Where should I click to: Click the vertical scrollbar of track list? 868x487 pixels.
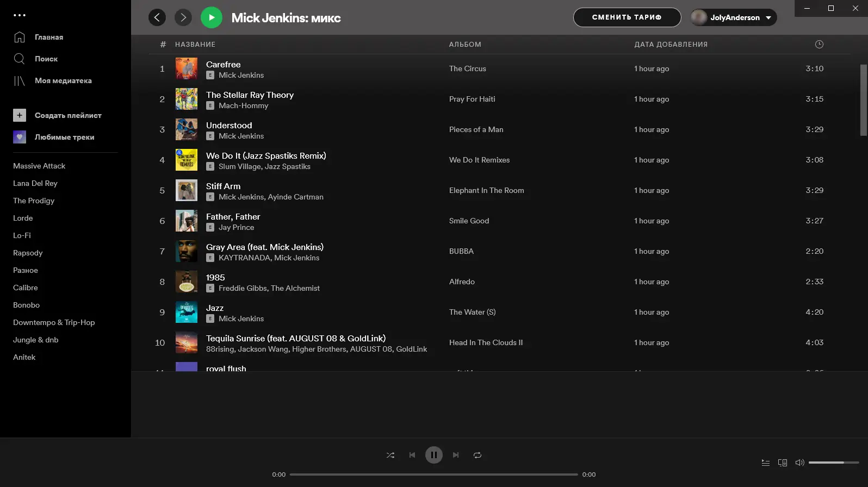[863, 100]
